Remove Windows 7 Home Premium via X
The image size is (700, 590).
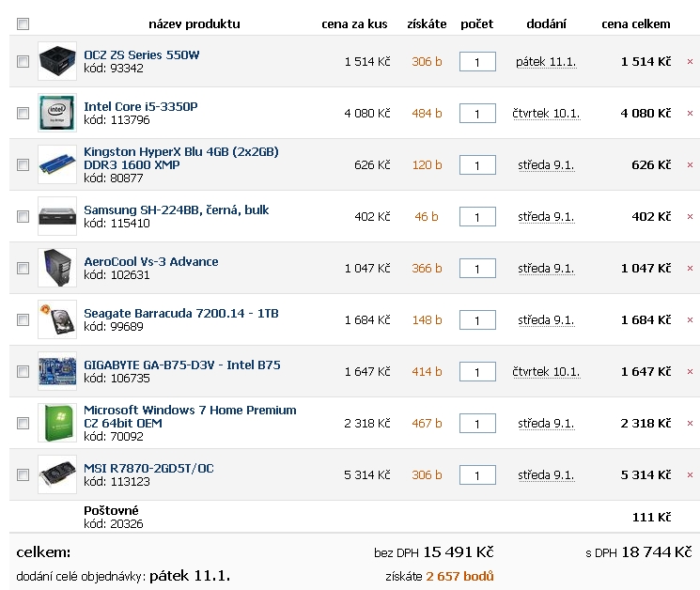[x=690, y=423]
